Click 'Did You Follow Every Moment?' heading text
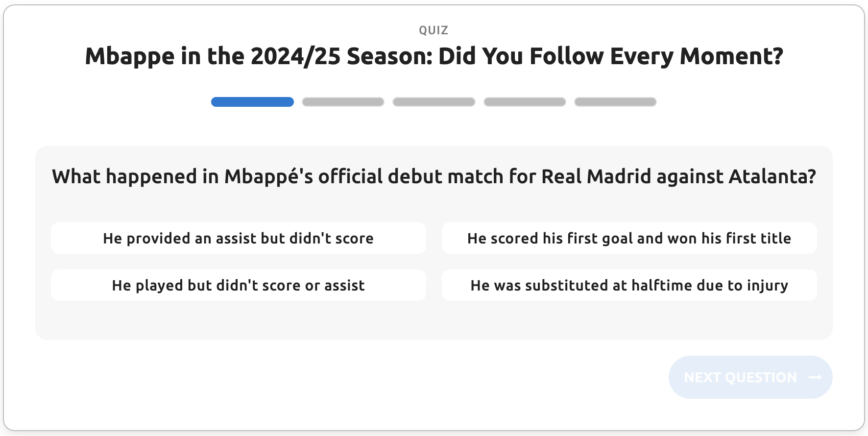The image size is (868, 436). [610, 56]
